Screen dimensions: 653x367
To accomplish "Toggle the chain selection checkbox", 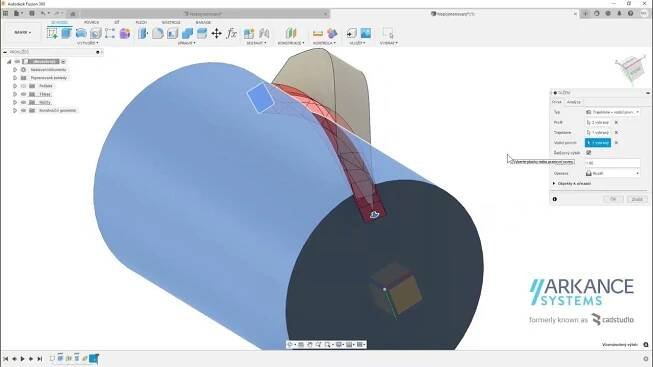I will pyautogui.click(x=588, y=153).
